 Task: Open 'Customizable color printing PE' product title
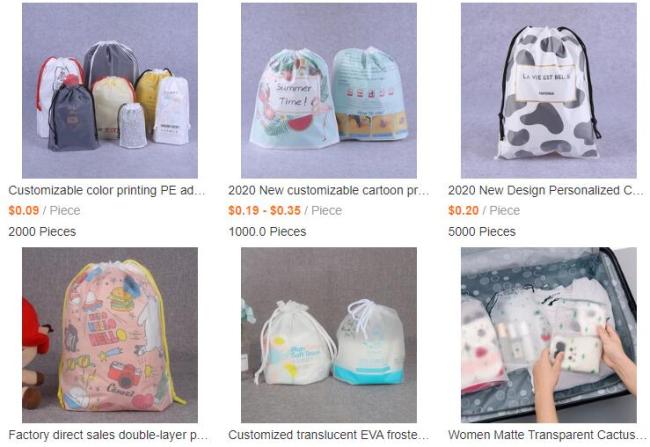coord(107,190)
